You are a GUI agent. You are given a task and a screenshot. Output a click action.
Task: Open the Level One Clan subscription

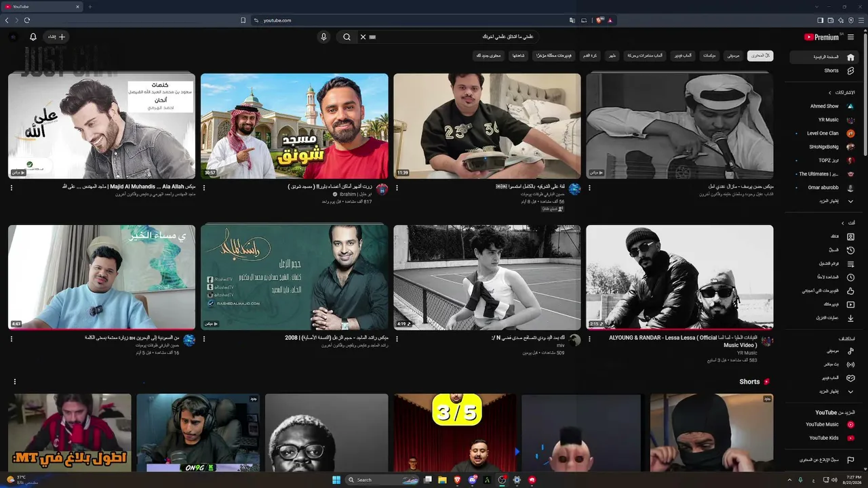(x=825, y=134)
